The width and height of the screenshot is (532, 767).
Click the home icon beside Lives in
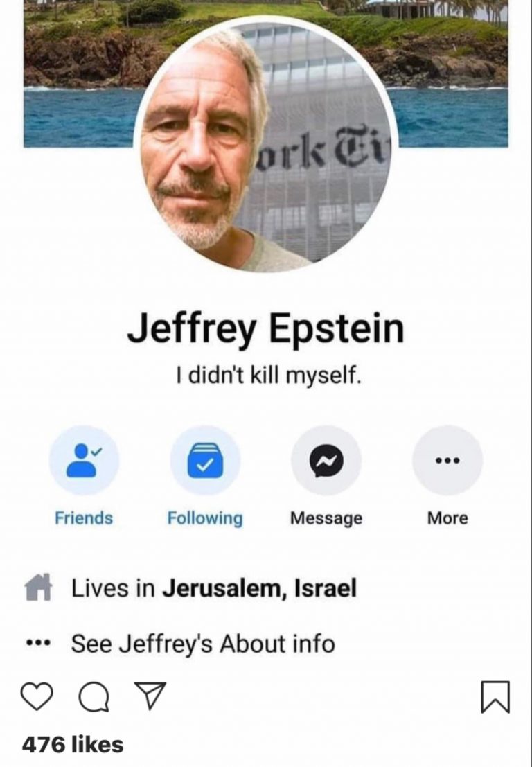click(x=38, y=587)
